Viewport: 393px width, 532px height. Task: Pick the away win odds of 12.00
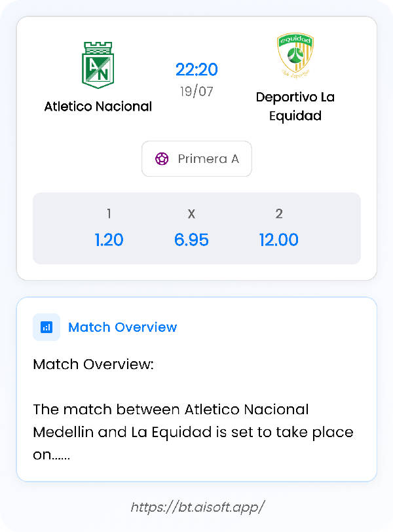coord(279,239)
